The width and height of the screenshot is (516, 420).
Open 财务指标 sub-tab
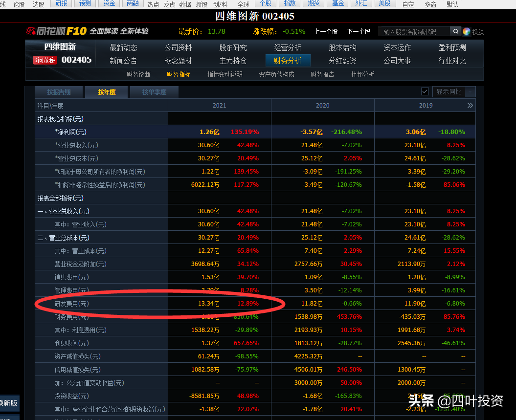(179, 74)
